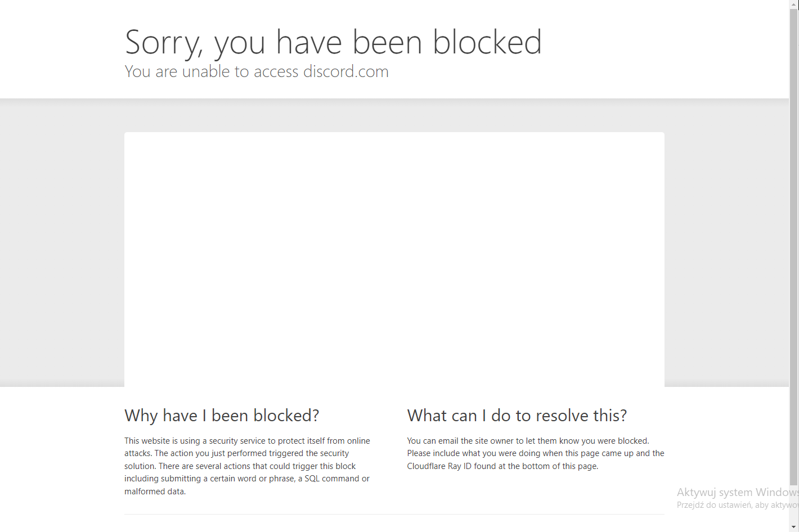
Task: Click "Why have I been blocked?" heading
Action: tap(222, 416)
